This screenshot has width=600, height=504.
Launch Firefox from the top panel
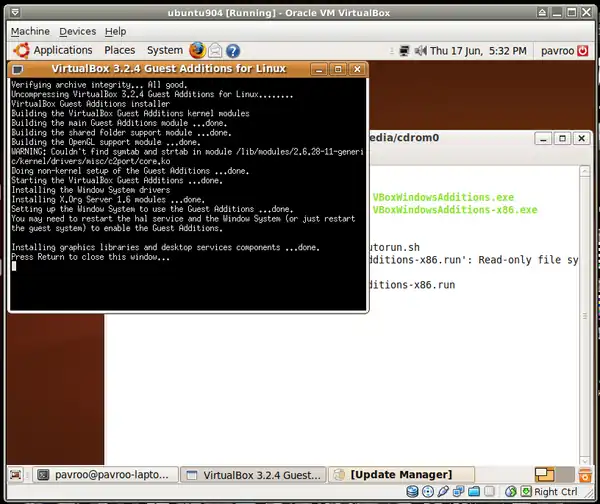[x=197, y=50]
